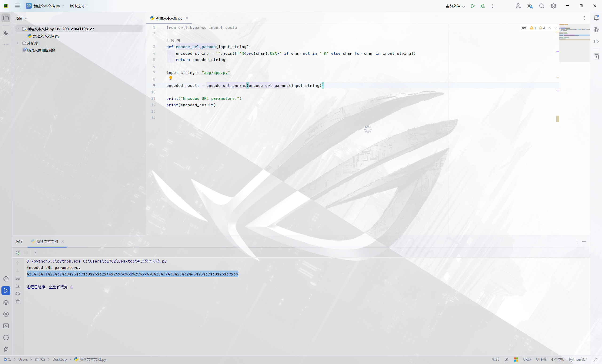The height and width of the screenshot is (364, 602).
Task: Change file encoding UTF-8
Action: pyautogui.click(x=541, y=359)
